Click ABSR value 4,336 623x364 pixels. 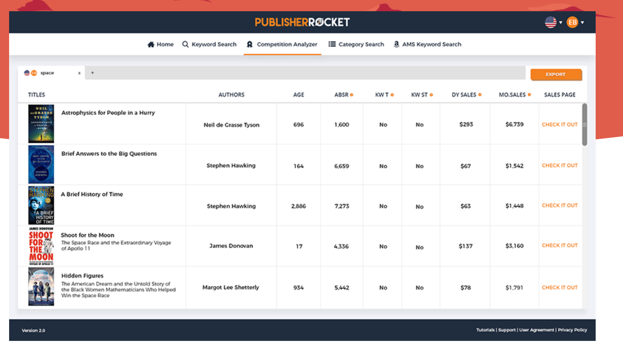(x=341, y=246)
